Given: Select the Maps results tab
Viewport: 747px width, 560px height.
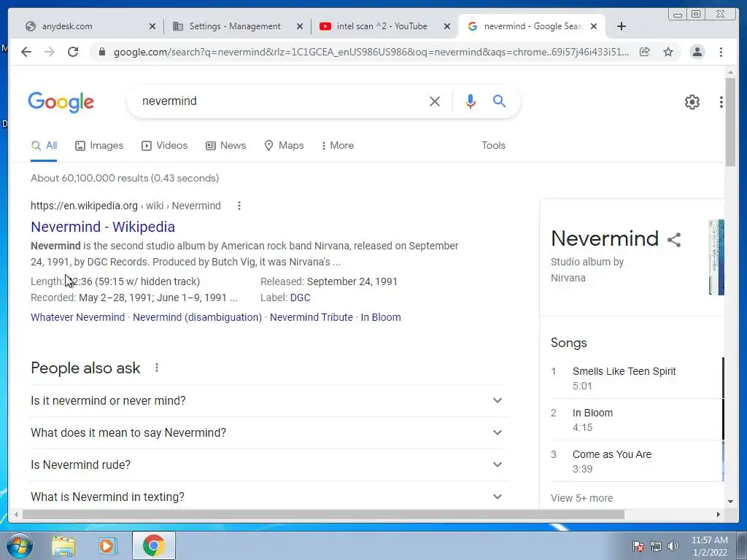Looking at the screenshot, I should click(x=284, y=146).
